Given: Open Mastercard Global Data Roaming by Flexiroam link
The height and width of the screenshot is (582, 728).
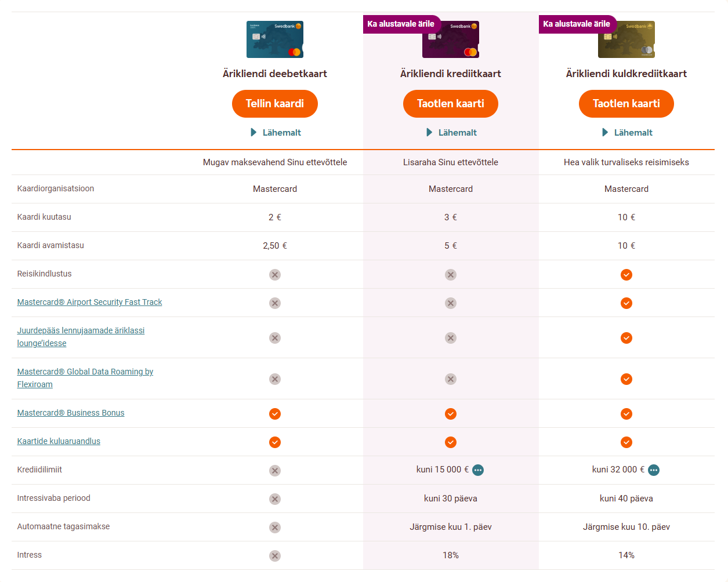Looking at the screenshot, I should pyautogui.click(x=85, y=372).
